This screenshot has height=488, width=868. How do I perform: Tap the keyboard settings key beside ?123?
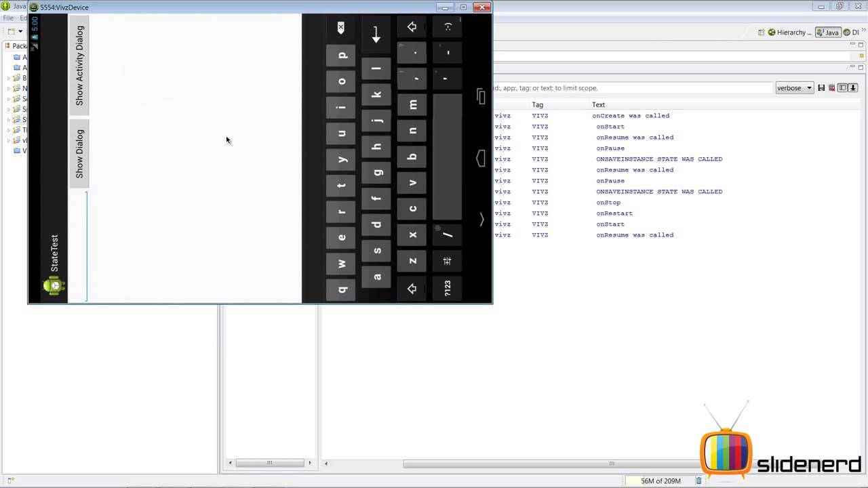pyautogui.click(x=448, y=262)
